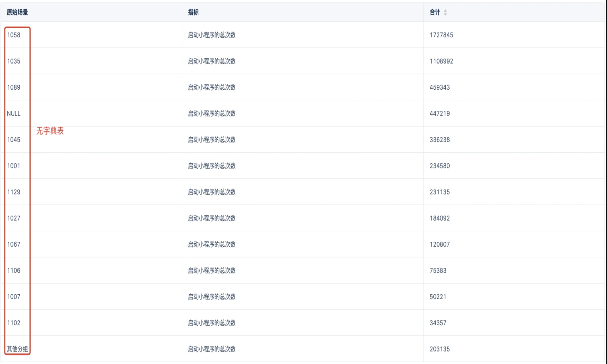Select the 其他分组 row label

coord(17,349)
